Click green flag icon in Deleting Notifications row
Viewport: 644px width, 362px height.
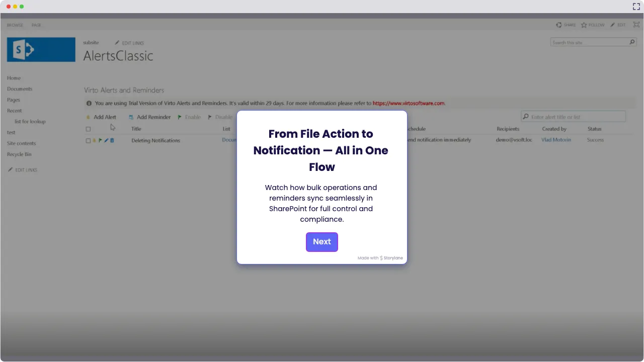coord(100,141)
